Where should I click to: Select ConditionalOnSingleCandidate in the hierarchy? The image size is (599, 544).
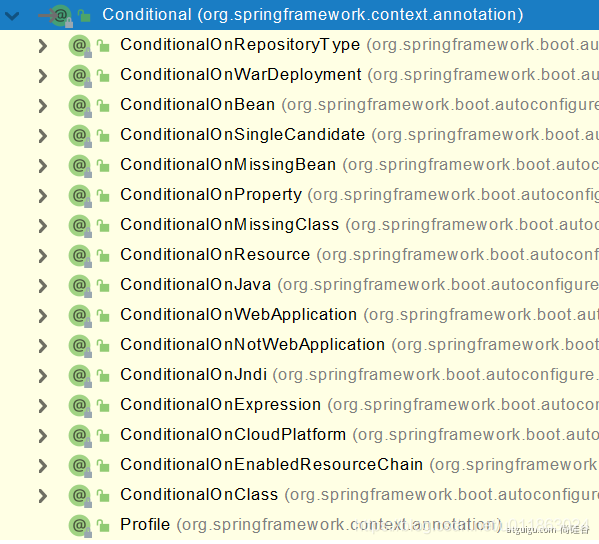[243, 135]
